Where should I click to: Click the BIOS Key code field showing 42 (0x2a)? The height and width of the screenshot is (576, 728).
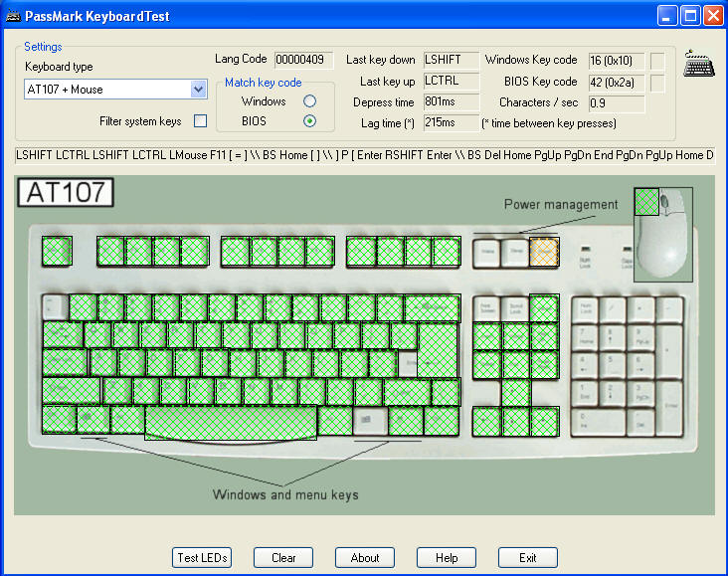click(617, 83)
